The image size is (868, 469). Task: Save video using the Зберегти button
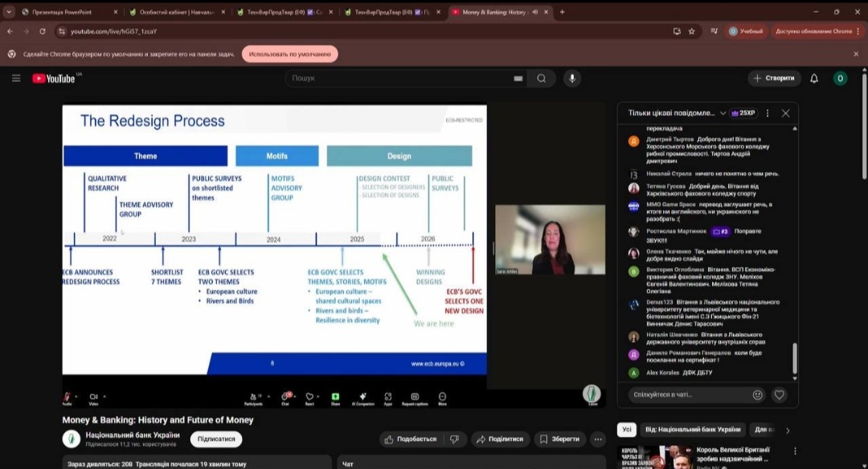click(559, 439)
